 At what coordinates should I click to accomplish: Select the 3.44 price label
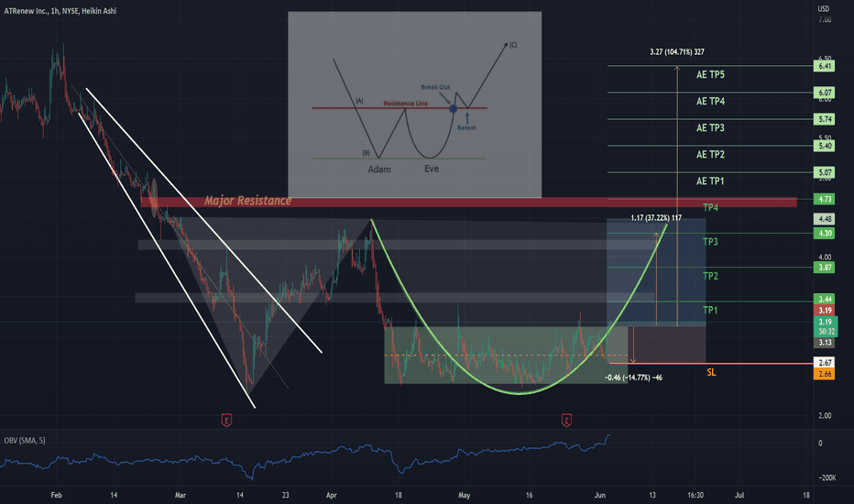pyautogui.click(x=824, y=299)
